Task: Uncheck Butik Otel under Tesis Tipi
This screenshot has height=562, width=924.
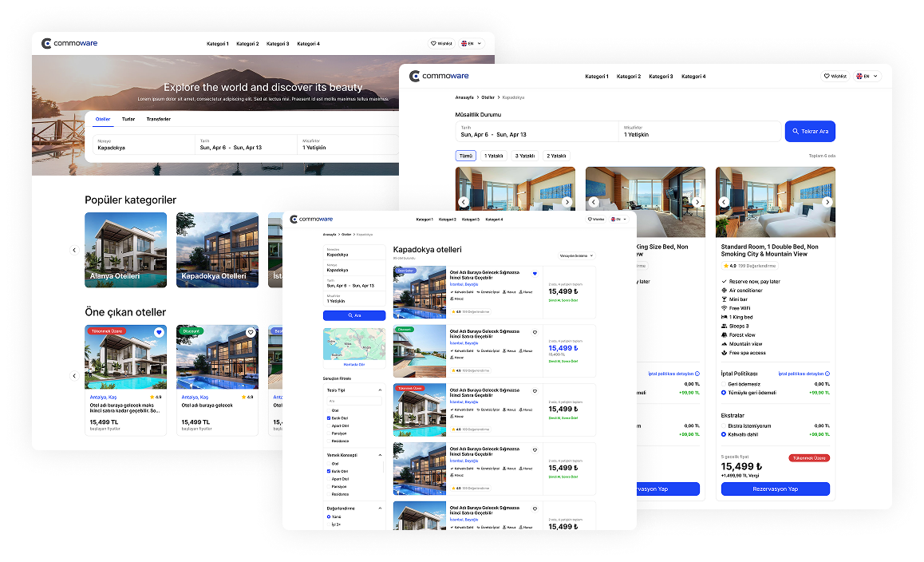Action: pyautogui.click(x=329, y=418)
